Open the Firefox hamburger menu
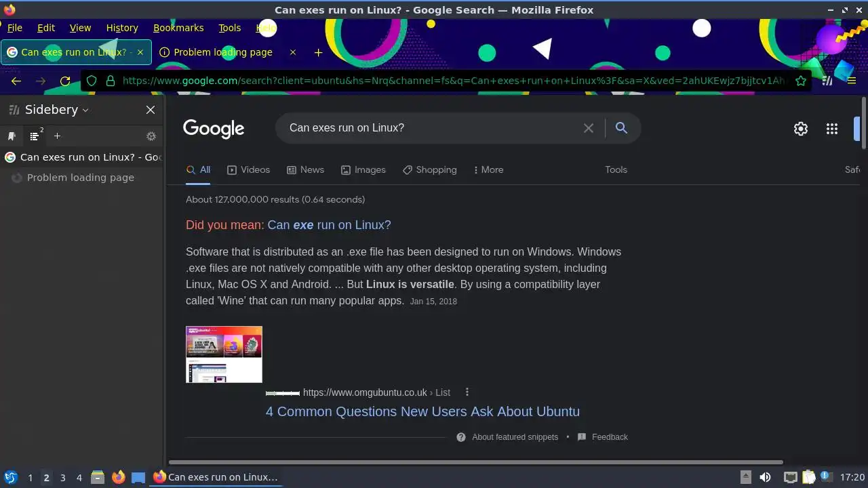The height and width of the screenshot is (488, 868). point(852,81)
